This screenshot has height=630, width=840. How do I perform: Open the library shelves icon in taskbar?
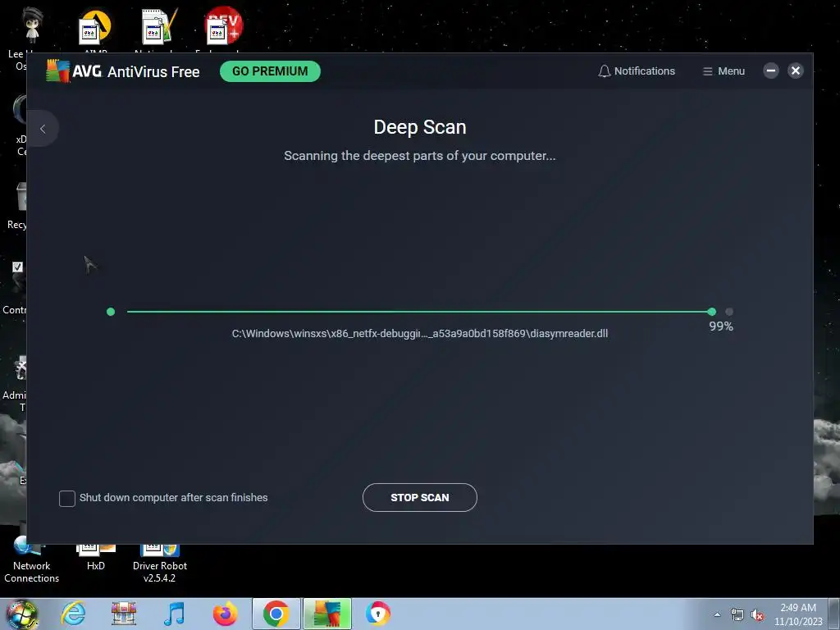(x=124, y=614)
